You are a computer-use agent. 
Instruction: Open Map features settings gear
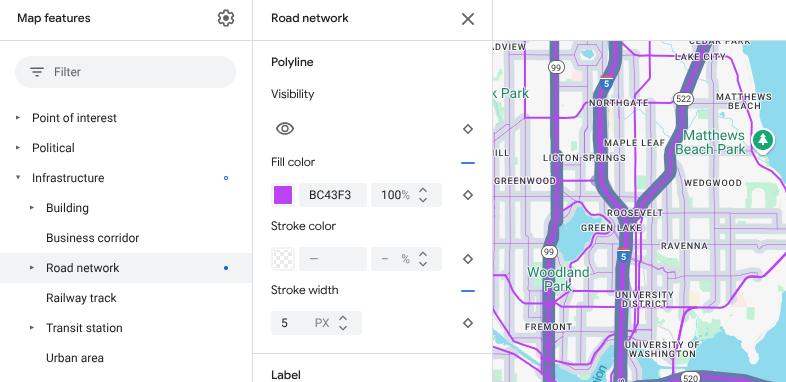pyautogui.click(x=226, y=19)
